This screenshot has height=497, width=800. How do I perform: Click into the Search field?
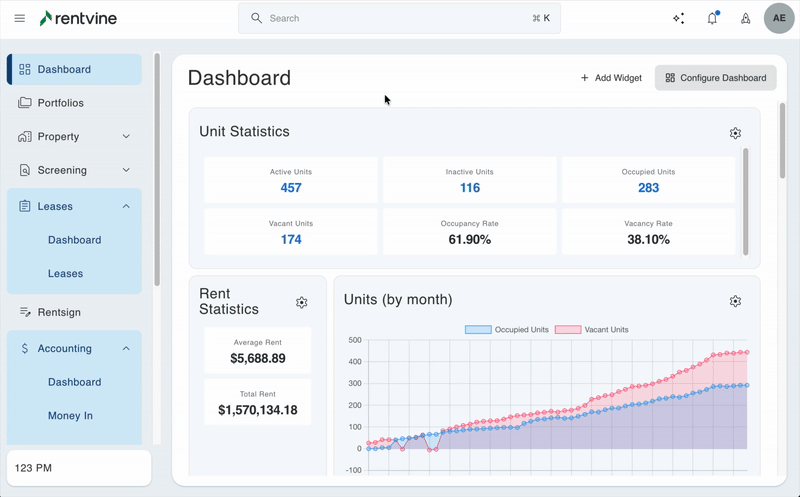400,18
